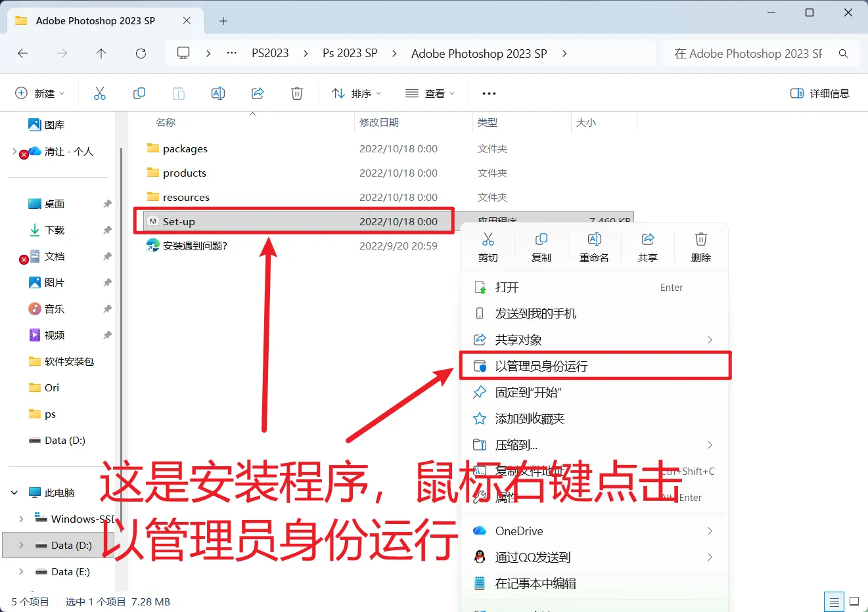
Task: Go up one folder level
Action: pos(101,54)
